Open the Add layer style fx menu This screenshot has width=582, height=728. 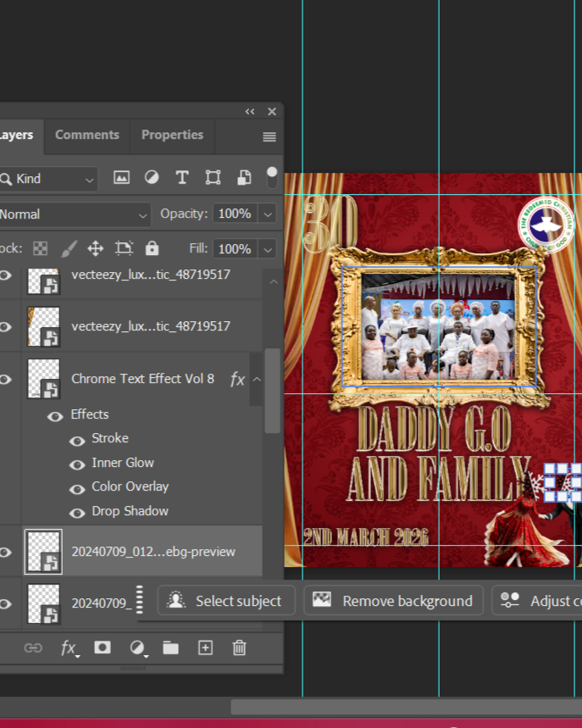69,648
